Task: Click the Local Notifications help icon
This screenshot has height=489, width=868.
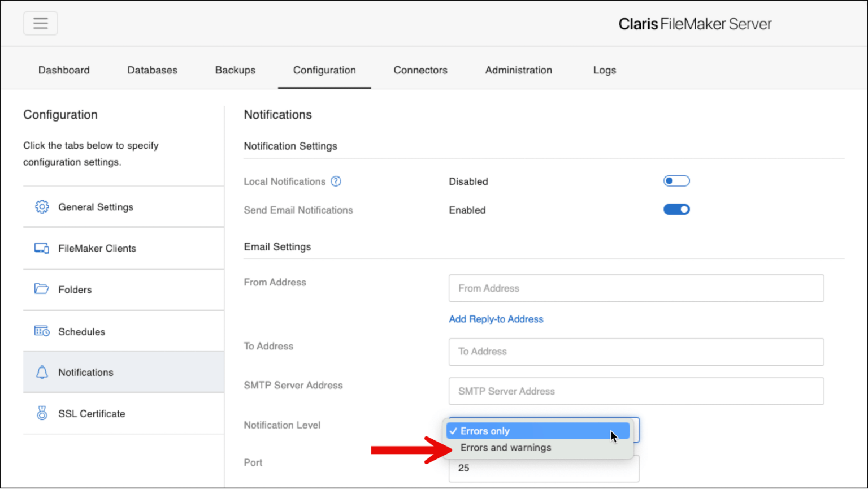Action: 336,181
